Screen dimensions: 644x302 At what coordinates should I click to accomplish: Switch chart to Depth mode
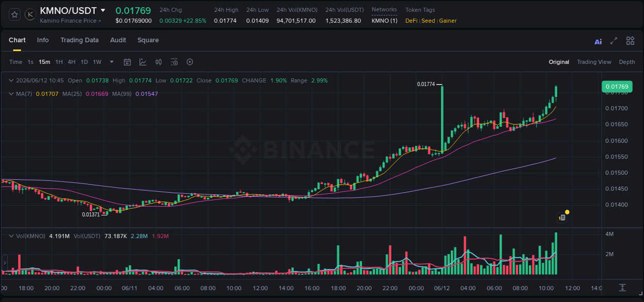click(627, 62)
